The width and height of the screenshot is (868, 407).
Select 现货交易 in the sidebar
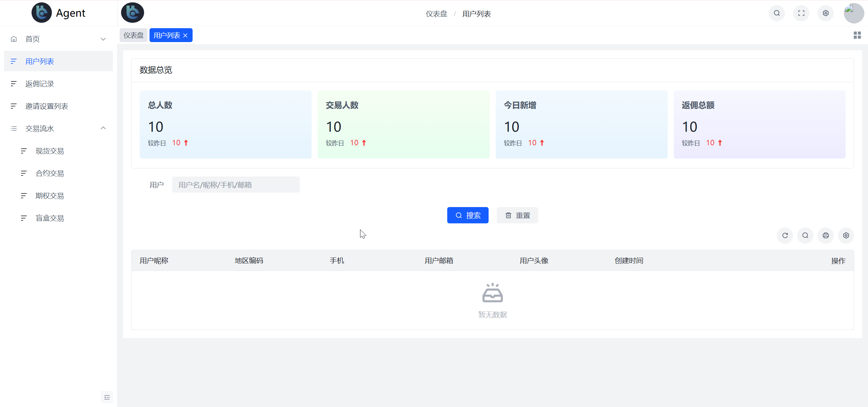click(50, 151)
